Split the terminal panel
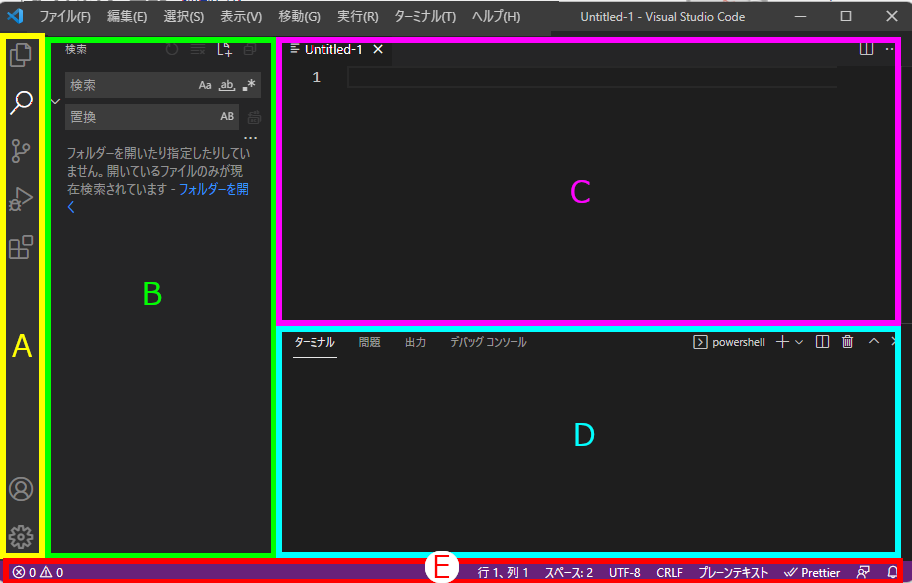The width and height of the screenshot is (912, 583). [x=822, y=342]
